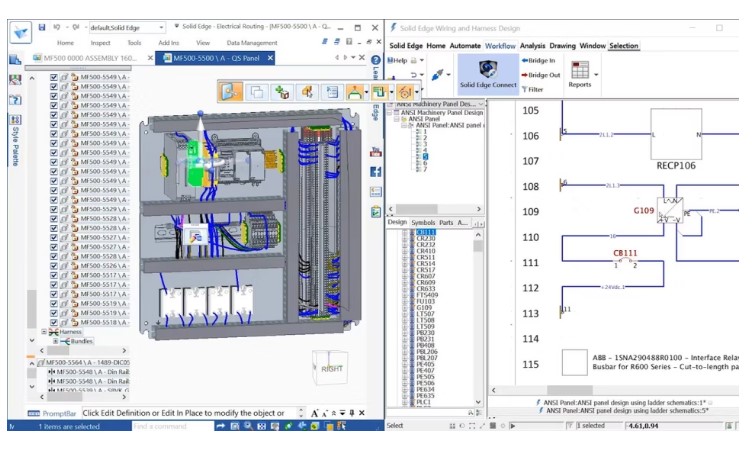The height and width of the screenshot is (454, 752).
Task: Open the Inspect ribbon tab
Action: click(100, 43)
